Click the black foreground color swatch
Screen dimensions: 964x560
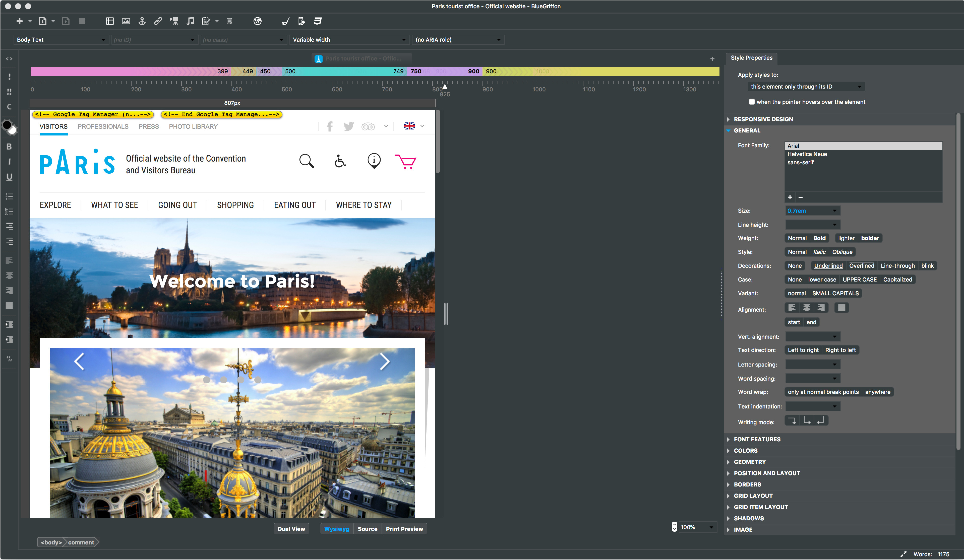pyautogui.click(x=7, y=125)
